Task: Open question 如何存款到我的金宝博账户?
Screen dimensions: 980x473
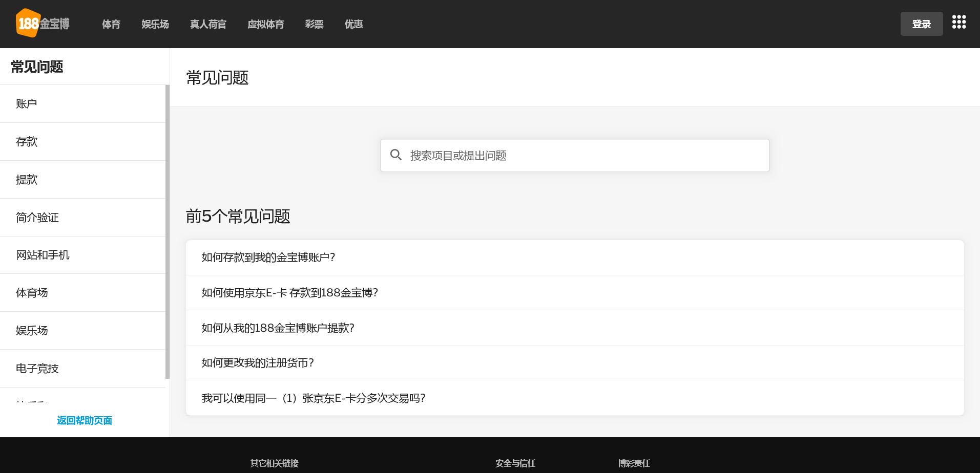Action: (x=575, y=257)
